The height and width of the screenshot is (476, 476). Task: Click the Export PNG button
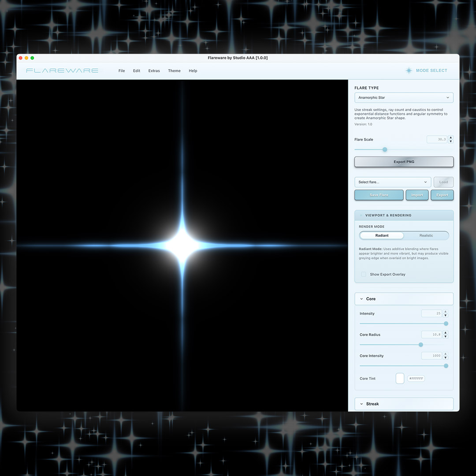click(404, 162)
